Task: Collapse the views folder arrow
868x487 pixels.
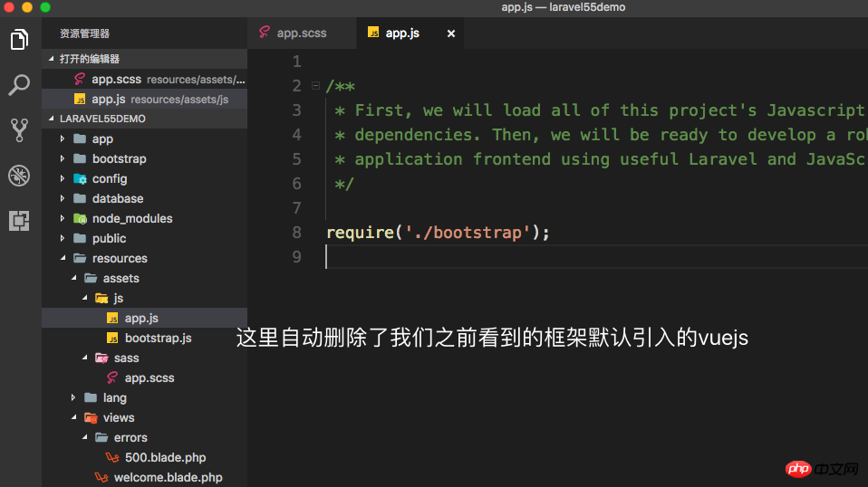Action: pos(73,416)
